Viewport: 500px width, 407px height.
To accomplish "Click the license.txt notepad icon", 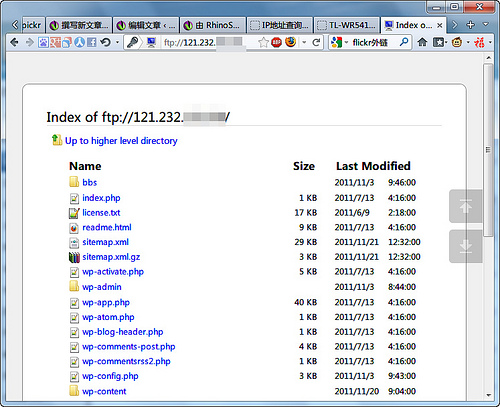I will click(x=74, y=213).
